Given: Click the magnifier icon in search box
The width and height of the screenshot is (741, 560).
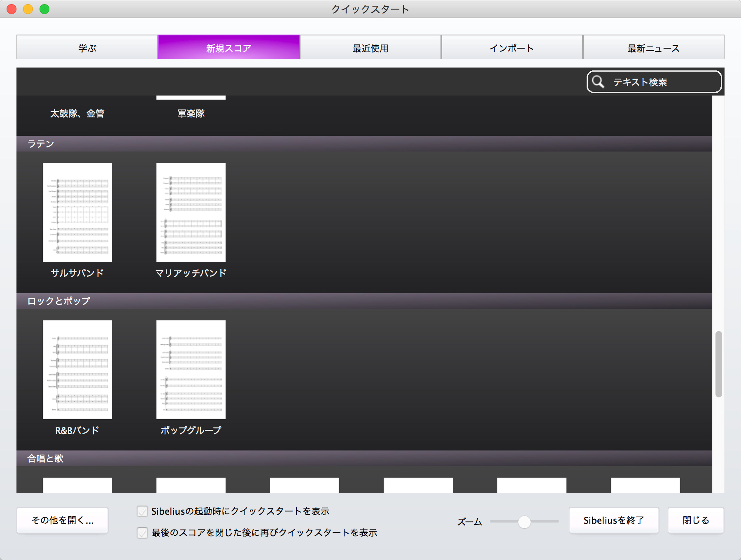Looking at the screenshot, I should (x=598, y=82).
